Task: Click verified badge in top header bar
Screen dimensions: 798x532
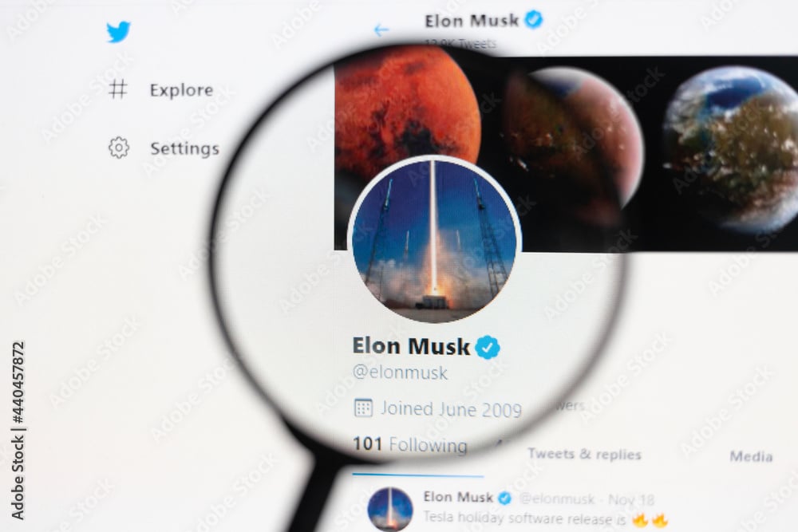Action: point(533,20)
